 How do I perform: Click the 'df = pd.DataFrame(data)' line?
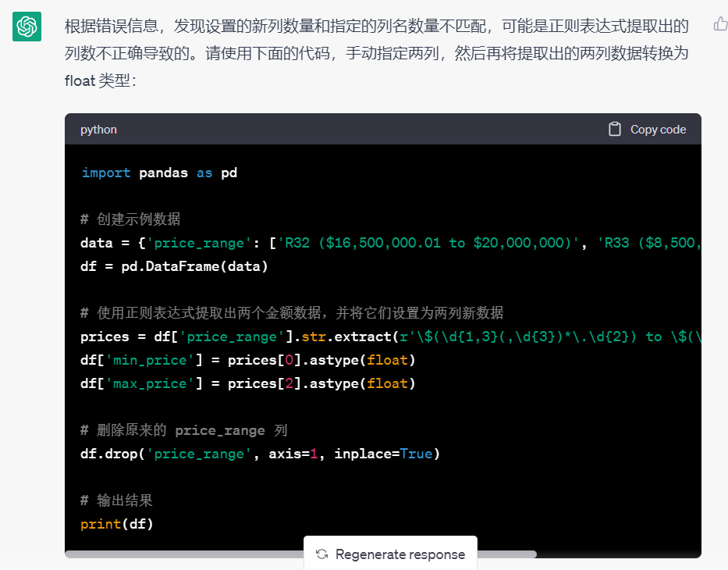(174, 266)
